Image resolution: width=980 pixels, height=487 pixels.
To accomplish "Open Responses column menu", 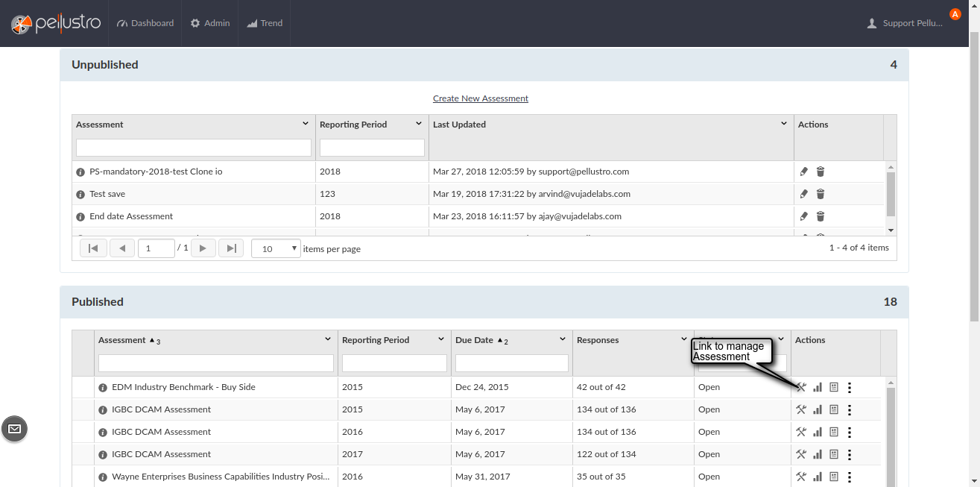I will tap(684, 339).
